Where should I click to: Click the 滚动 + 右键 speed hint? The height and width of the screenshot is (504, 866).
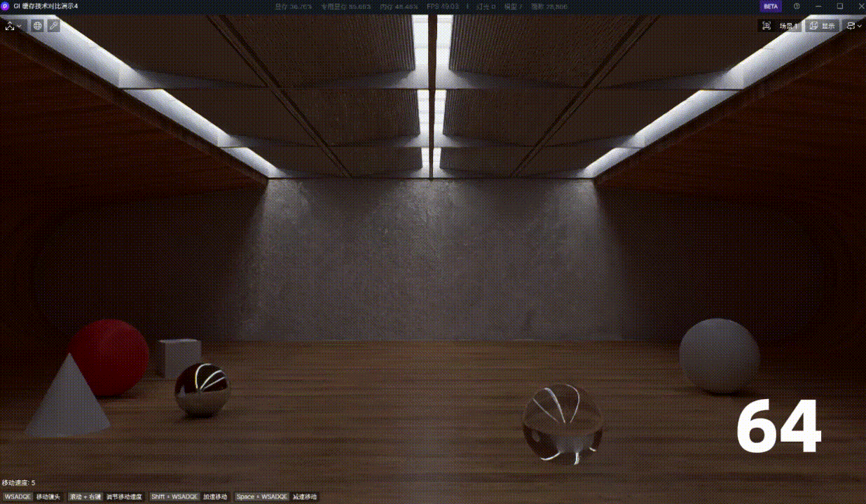point(106,496)
